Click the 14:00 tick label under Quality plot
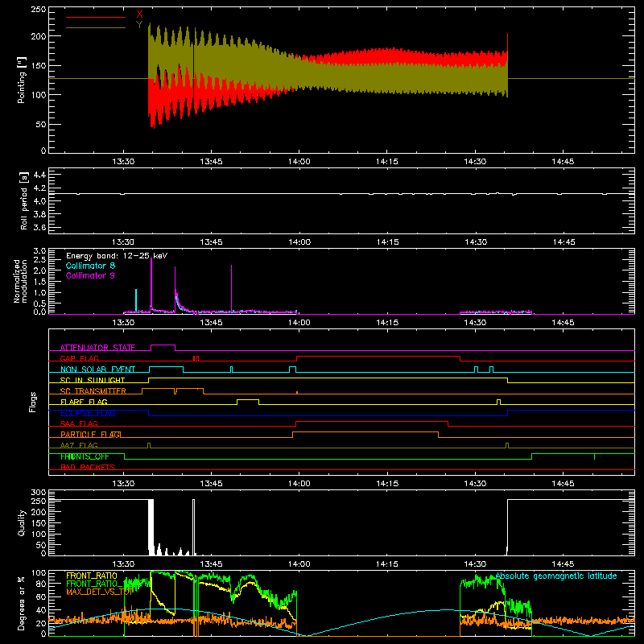The height and width of the screenshot is (644, 644). [299, 564]
